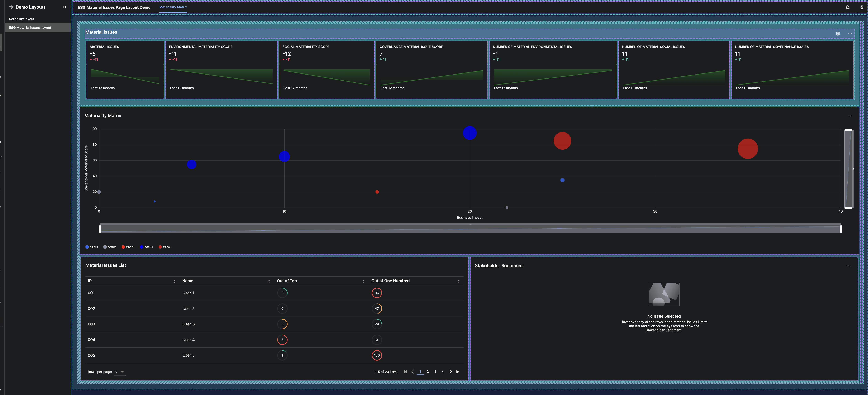The image size is (868, 395).
Task: Toggle cat21 series in chart legend
Action: [x=128, y=247]
